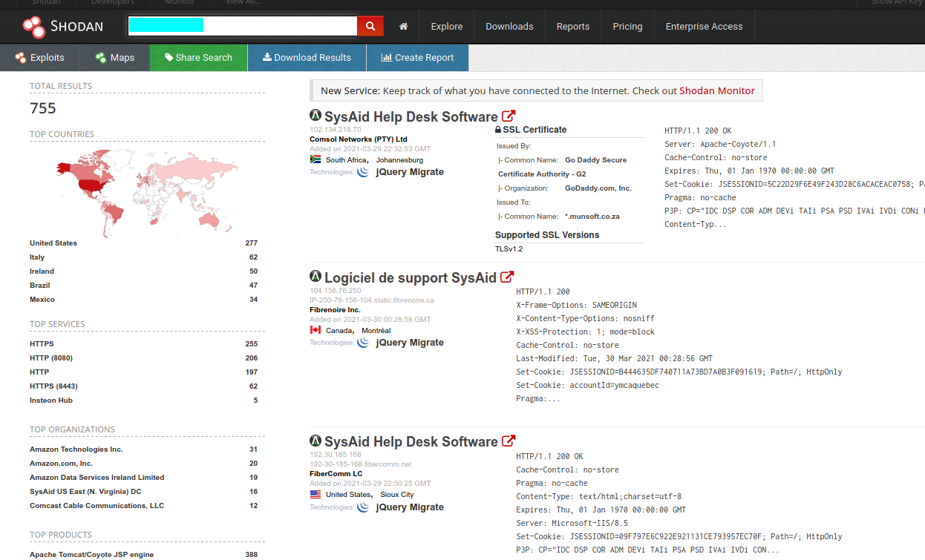Open the Exploits tab

(x=39, y=58)
